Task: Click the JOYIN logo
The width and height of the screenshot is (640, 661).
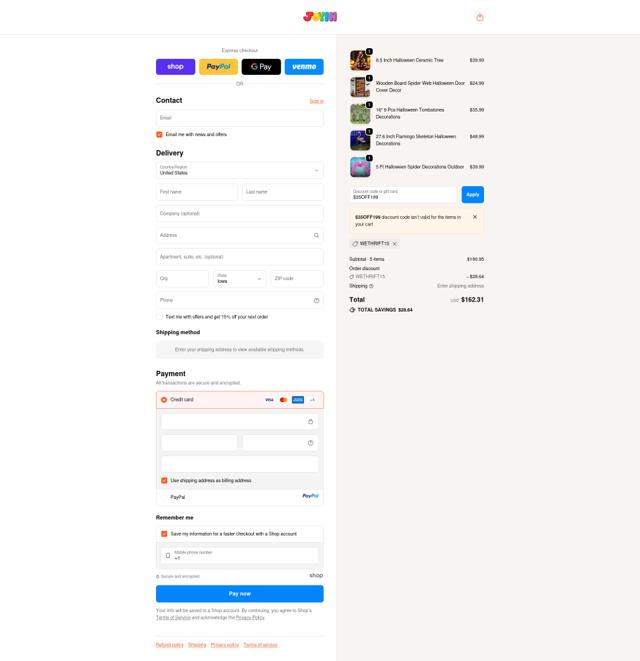Action: click(x=320, y=17)
